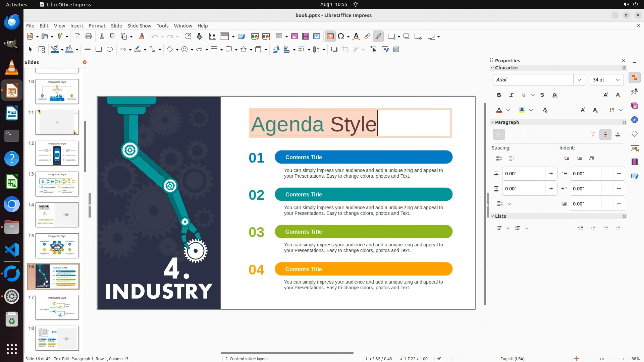Select the Rectangle shape tool
Screen dimensions: 644x362
tap(98, 50)
